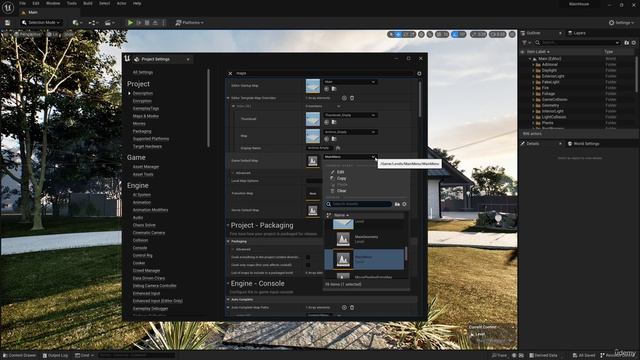The height and width of the screenshot is (360, 640).
Task: Open the Settings dropdown at top right
Action: tap(622, 23)
